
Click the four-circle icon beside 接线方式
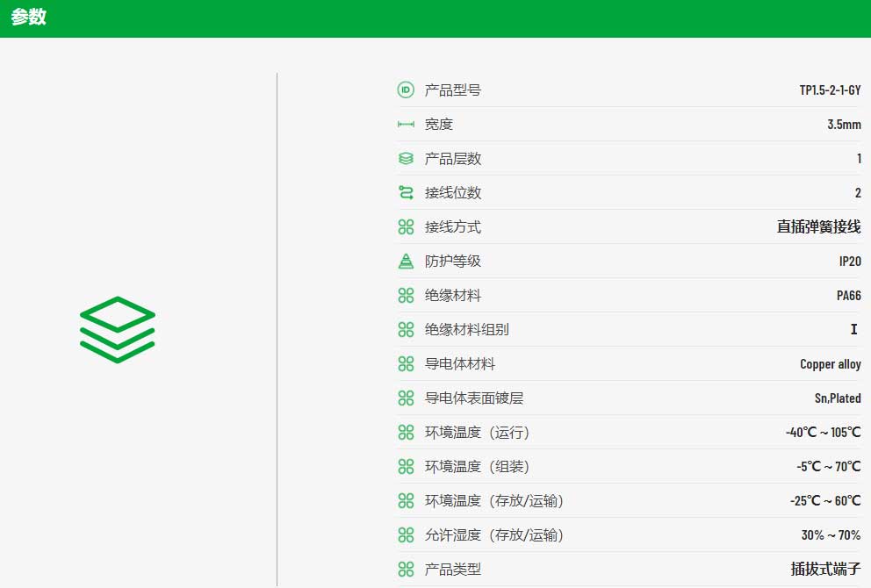(406, 227)
